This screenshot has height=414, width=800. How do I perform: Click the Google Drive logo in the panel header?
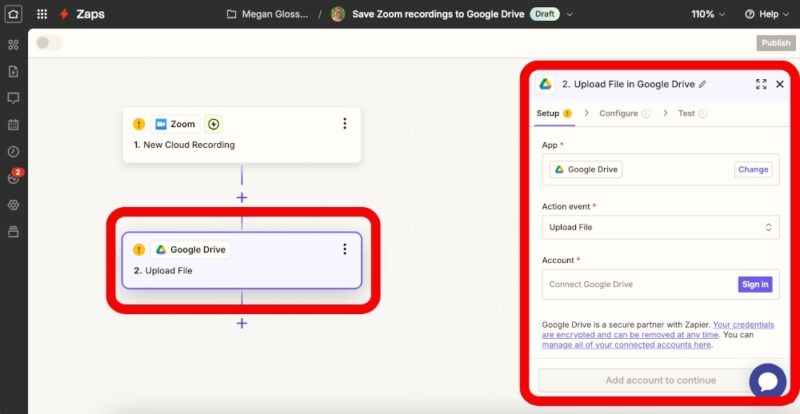pos(545,84)
